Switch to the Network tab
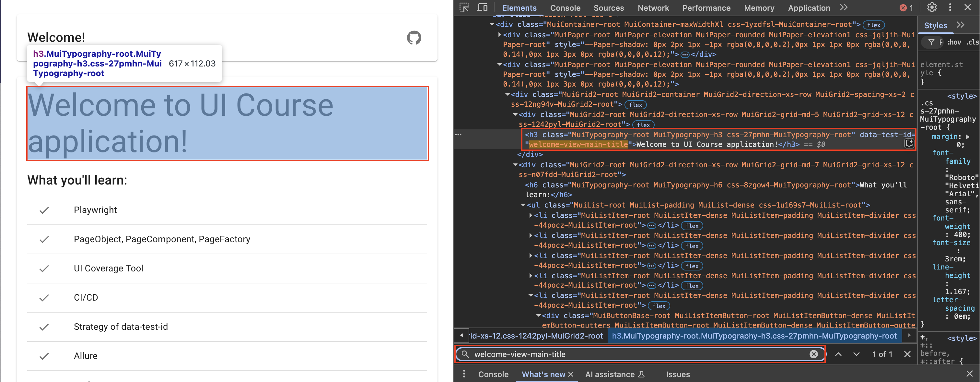980x382 pixels. pyautogui.click(x=653, y=8)
